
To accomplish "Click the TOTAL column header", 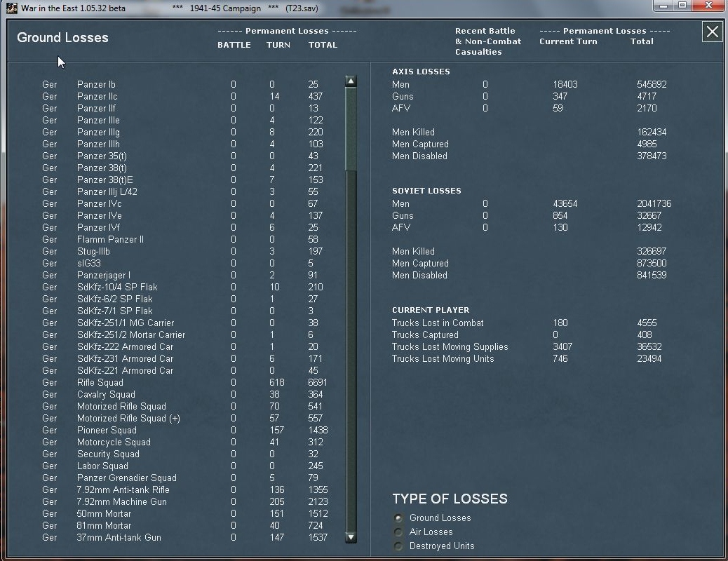I will [x=323, y=45].
